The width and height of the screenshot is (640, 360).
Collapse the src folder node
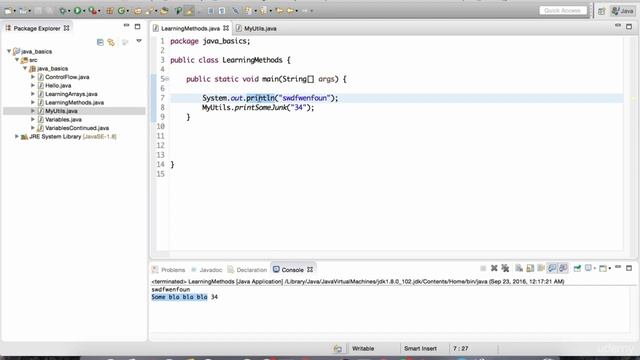tap(17, 60)
